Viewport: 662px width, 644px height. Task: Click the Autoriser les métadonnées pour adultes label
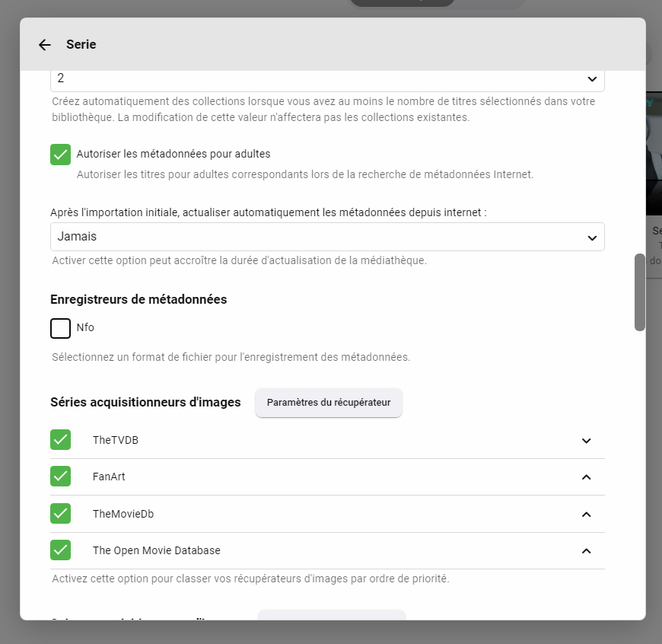coord(173,154)
